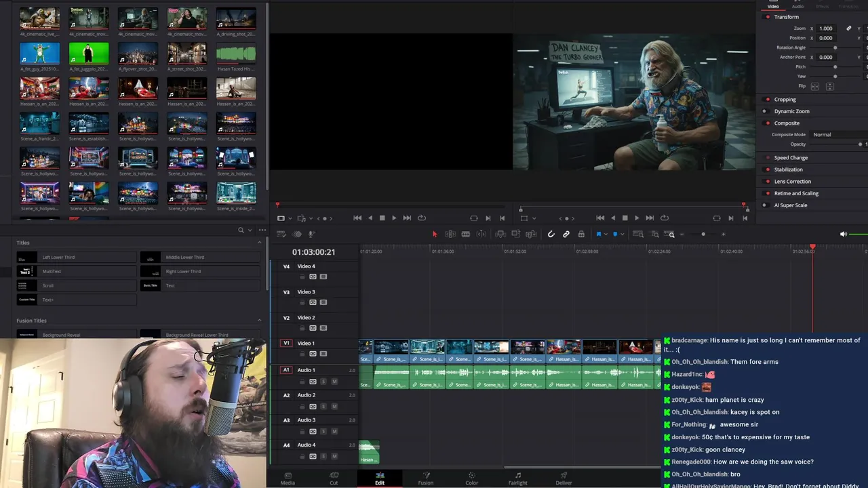This screenshot has width=868, height=488.
Task: Toggle loop playback in the timeline viewer
Action: [664, 218]
